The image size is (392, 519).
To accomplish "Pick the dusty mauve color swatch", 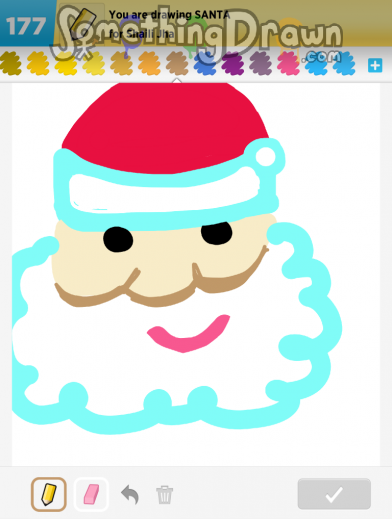I will point(260,63).
